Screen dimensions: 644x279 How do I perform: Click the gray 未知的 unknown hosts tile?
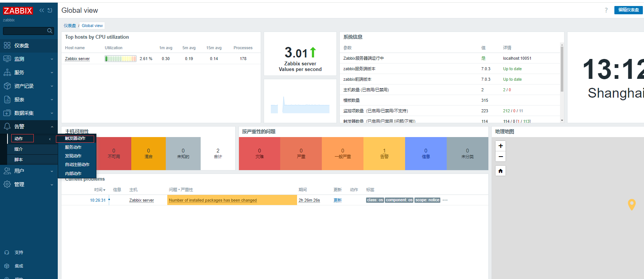[x=183, y=154]
